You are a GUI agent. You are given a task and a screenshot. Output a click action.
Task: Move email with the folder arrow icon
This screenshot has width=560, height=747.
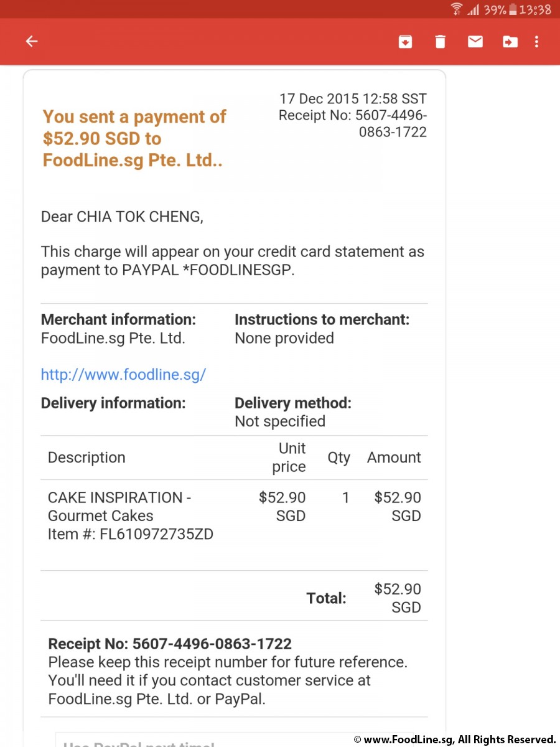click(x=510, y=42)
